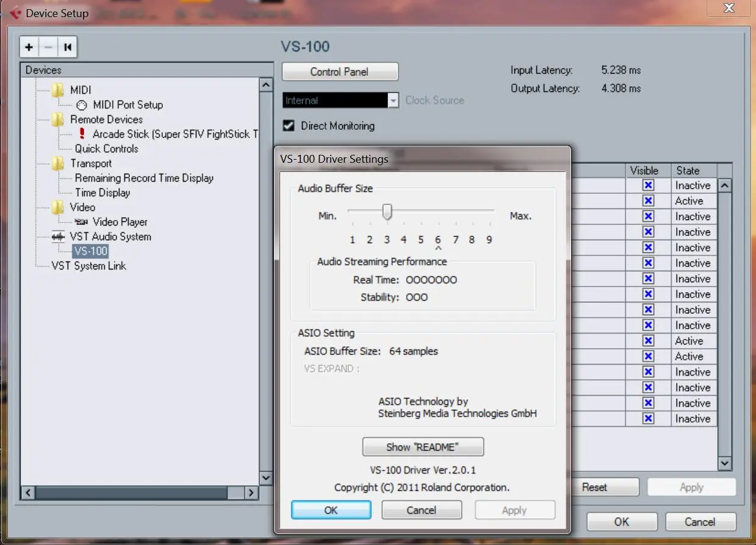Screen dimensions: 756x545
Task: Click the red warning icon by Arcade Stick
Action: [82, 134]
